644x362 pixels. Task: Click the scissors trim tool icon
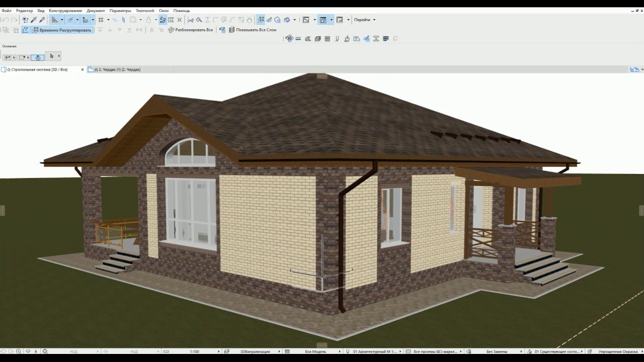click(x=190, y=20)
